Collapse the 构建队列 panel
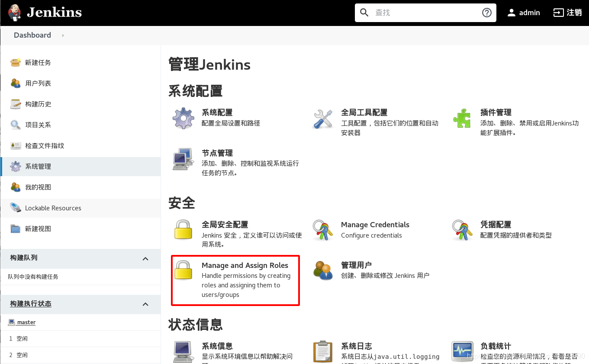 (x=145, y=258)
